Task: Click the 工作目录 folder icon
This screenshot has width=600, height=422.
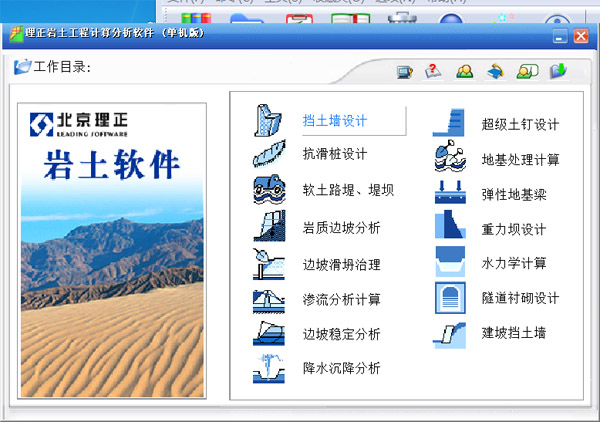Action: [x=23, y=67]
